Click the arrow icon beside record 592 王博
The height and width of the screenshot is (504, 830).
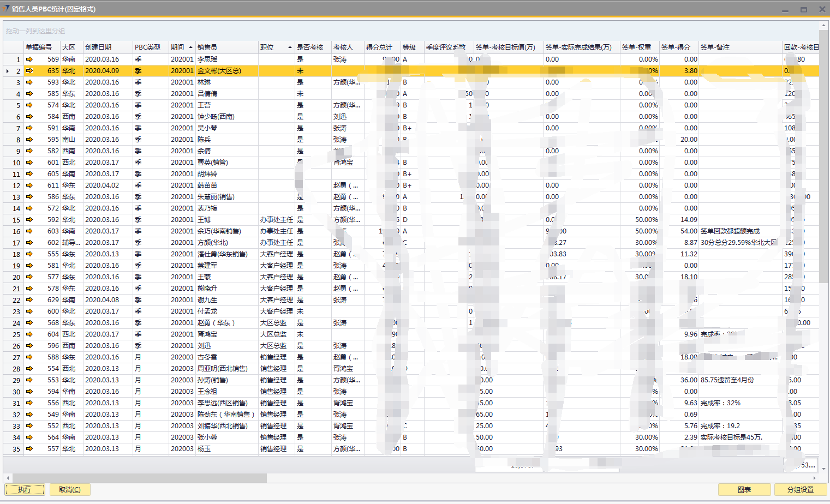(x=29, y=219)
